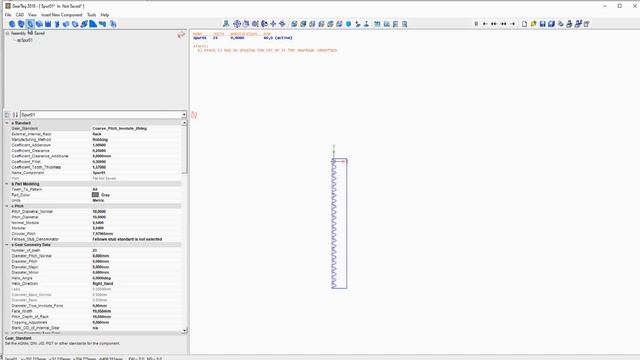Screen dimensions: 640x360
Task: Click the rack gear drawing in viewport
Action: [x=339, y=223]
